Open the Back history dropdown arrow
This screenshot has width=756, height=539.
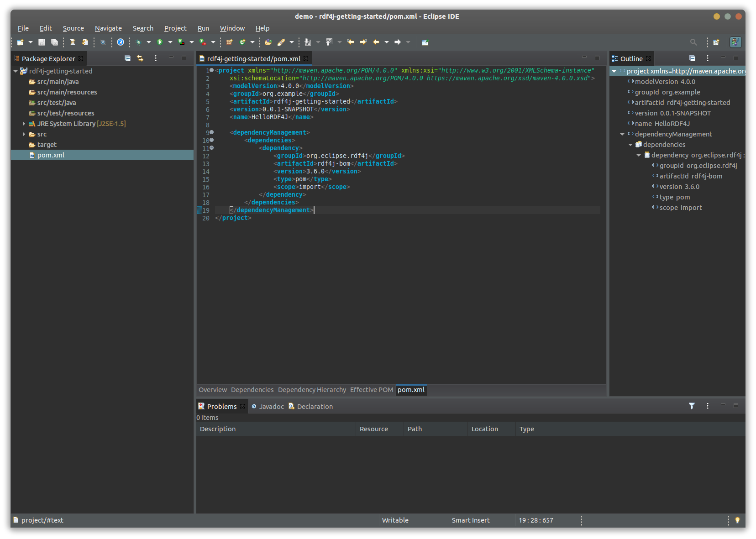pyautogui.click(x=387, y=42)
